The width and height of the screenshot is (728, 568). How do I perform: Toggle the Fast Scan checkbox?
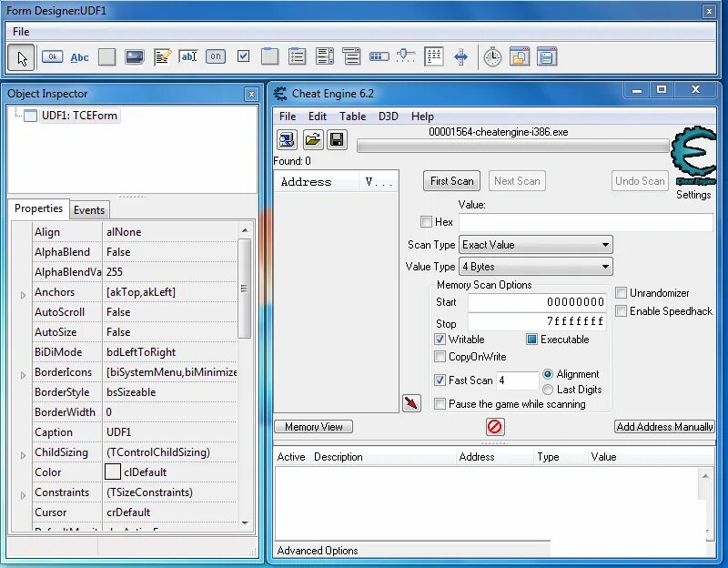[x=440, y=380]
